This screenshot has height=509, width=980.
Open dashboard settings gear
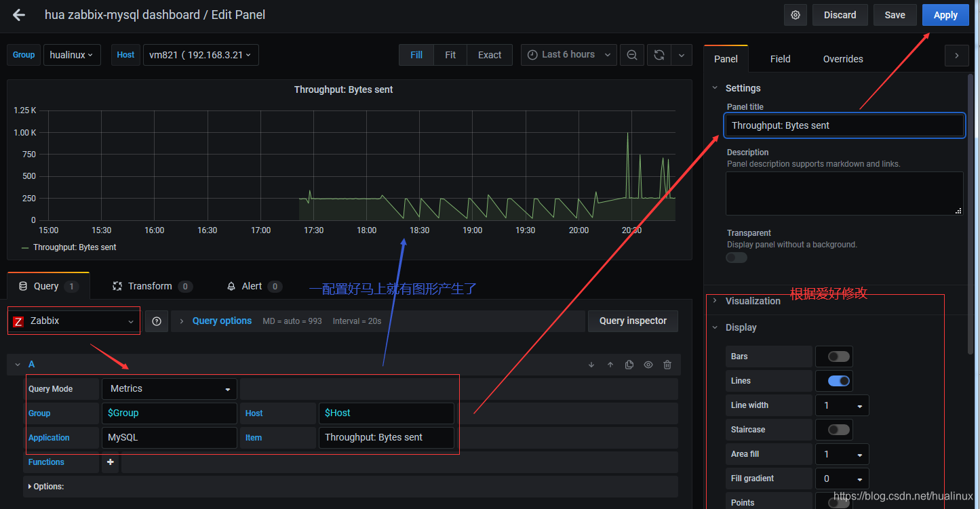[796, 15]
